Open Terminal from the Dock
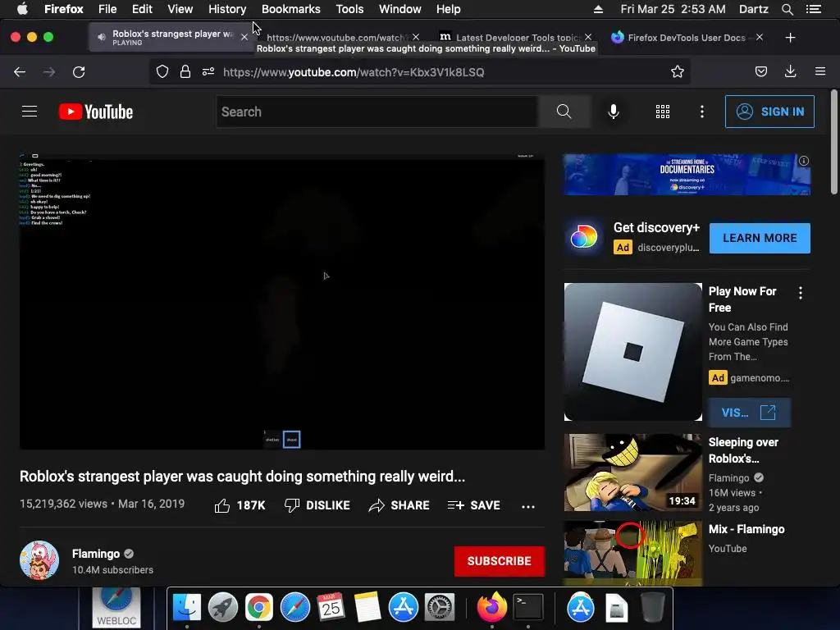The height and width of the screenshot is (630, 840). pyautogui.click(x=528, y=608)
